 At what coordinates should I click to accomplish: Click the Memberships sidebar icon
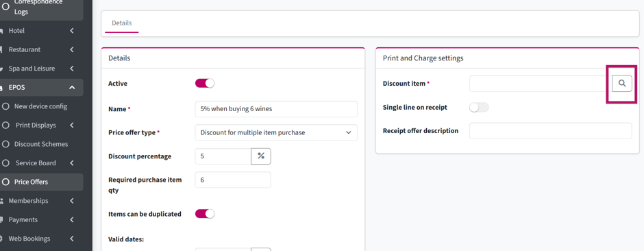[x=1, y=201]
